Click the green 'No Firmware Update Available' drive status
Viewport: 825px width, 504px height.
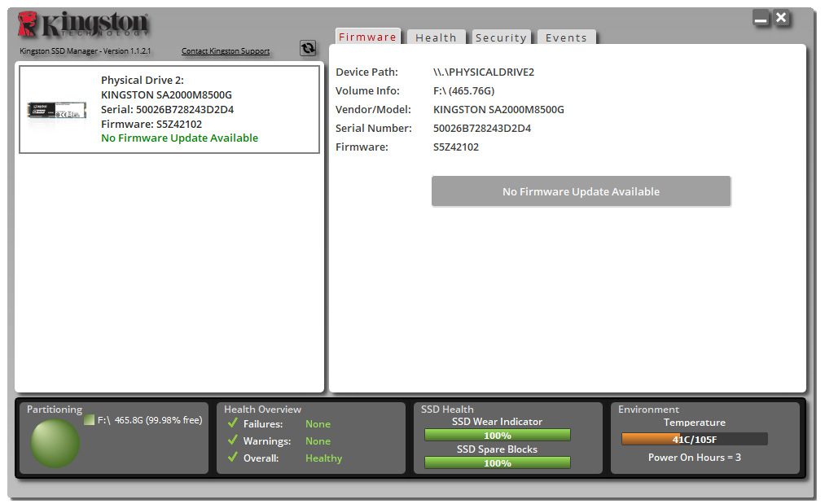click(179, 138)
